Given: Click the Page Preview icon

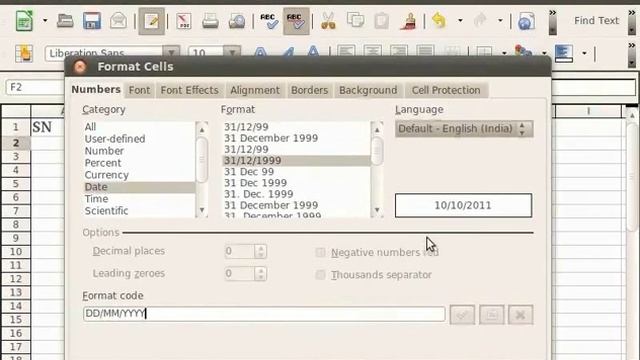Looking at the screenshot, I should [237, 20].
